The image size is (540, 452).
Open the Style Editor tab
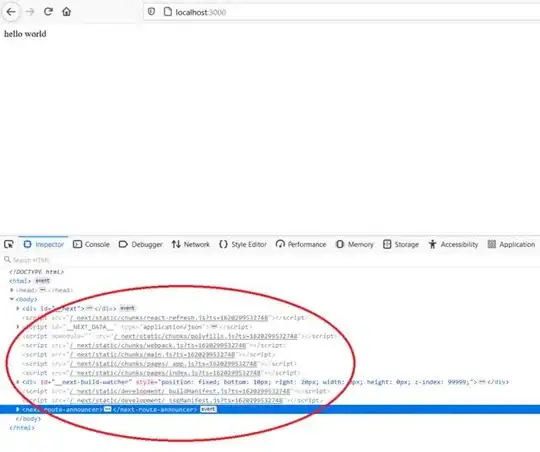[x=243, y=244]
